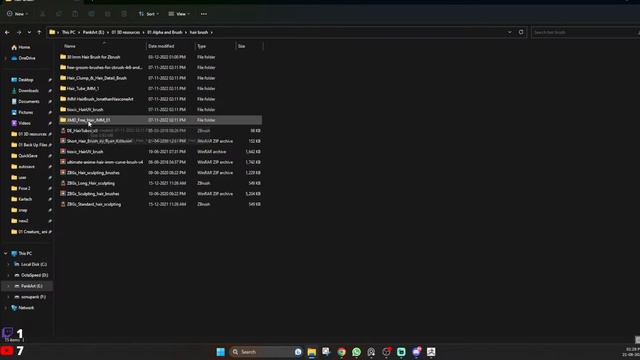Open Videos quick access item
The width and height of the screenshot is (640, 360).
click(x=24, y=123)
